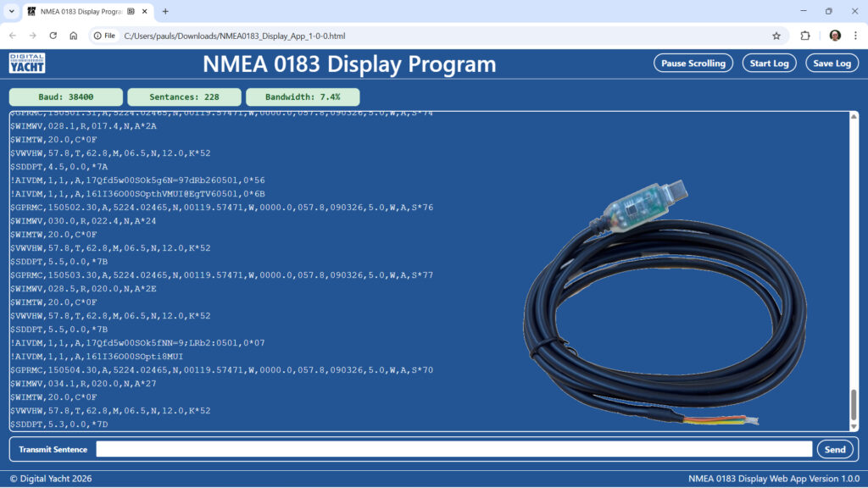Image resolution: width=868 pixels, height=488 pixels.
Task: Close the NMEA 0183 Display tab
Action: (x=144, y=12)
